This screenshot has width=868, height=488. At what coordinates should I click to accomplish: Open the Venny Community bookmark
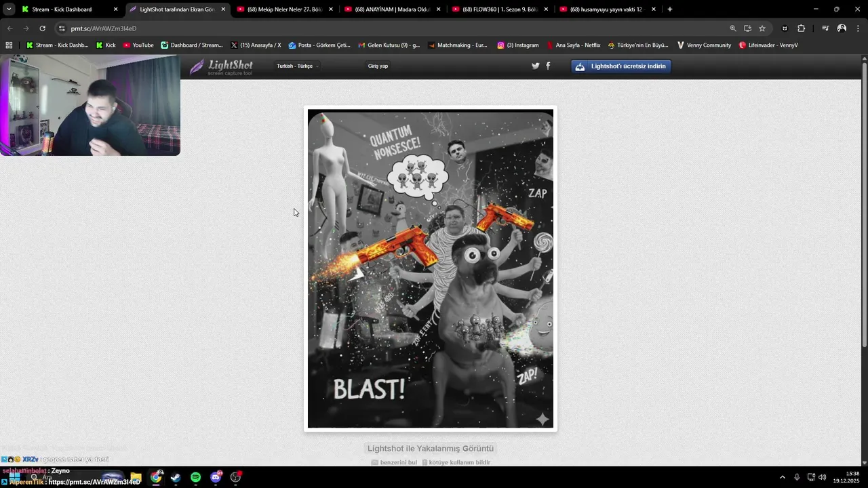(705, 45)
